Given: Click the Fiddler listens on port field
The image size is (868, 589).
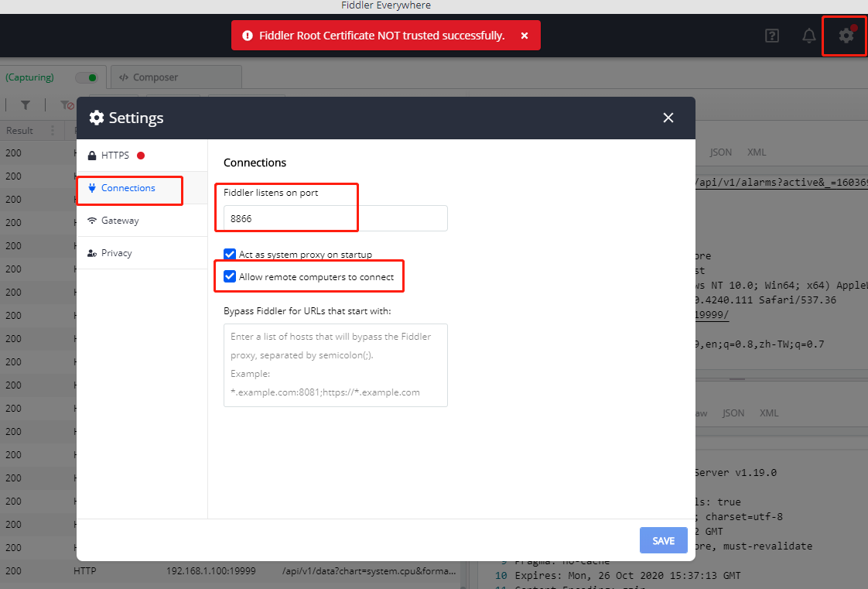Looking at the screenshot, I should tap(336, 218).
